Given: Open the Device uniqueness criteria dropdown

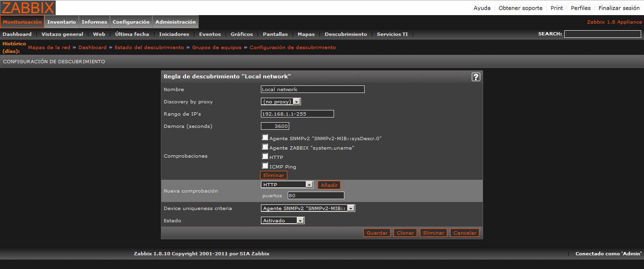Looking at the screenshot, I should point(308,208).
